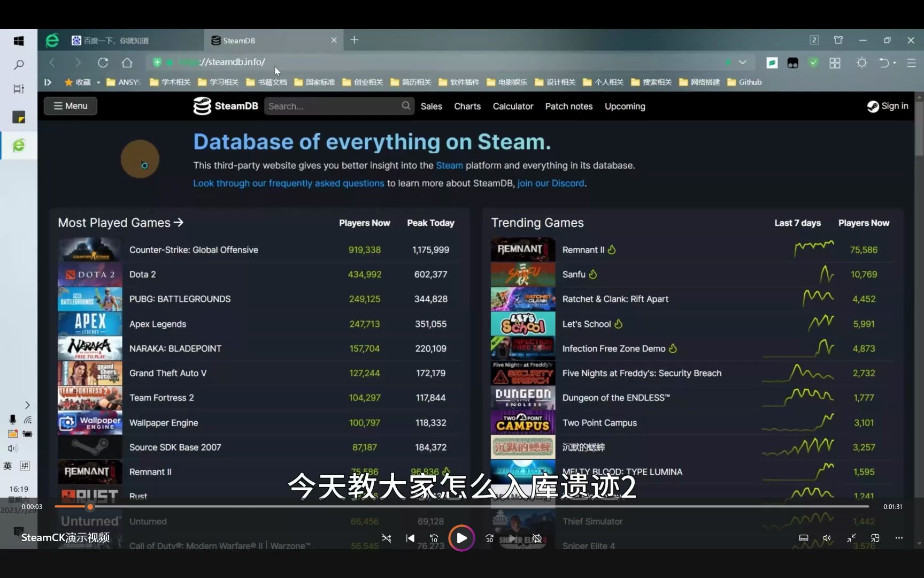924x578 pixels.
Task: Open the 收藏 favorites star dropdown
Action: 82,82
